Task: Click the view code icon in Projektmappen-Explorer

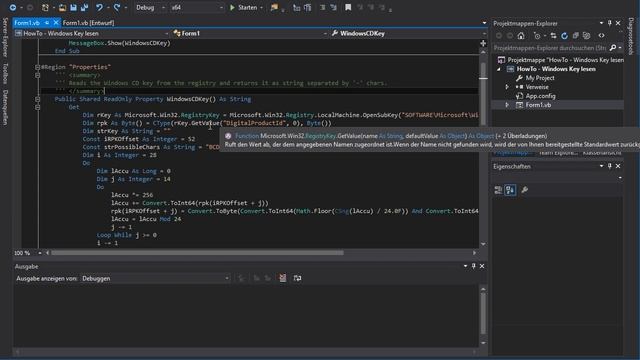Action: (x=602, y=36)
